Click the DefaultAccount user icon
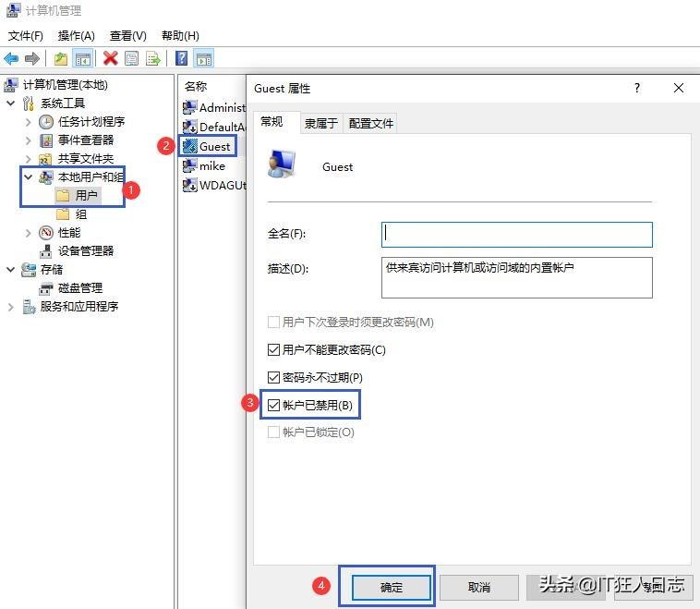This screenshot has width=700, height=609. pyautogui.click(x=189, y=127)
